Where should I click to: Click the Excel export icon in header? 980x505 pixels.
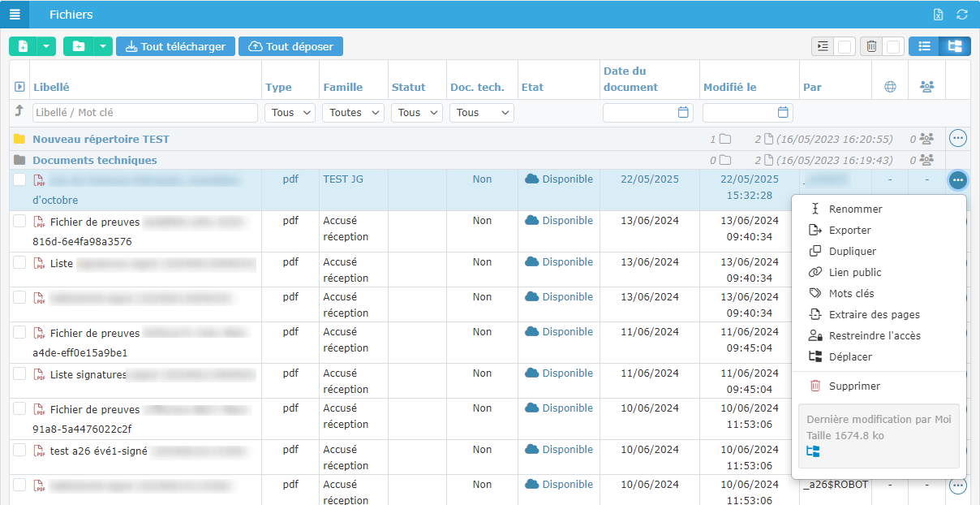tap(938, 15)
